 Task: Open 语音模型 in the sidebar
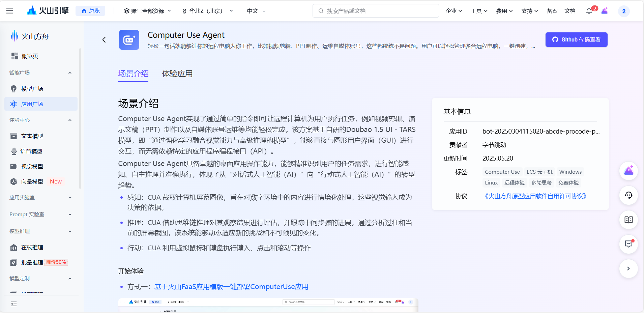pos(41,151)
